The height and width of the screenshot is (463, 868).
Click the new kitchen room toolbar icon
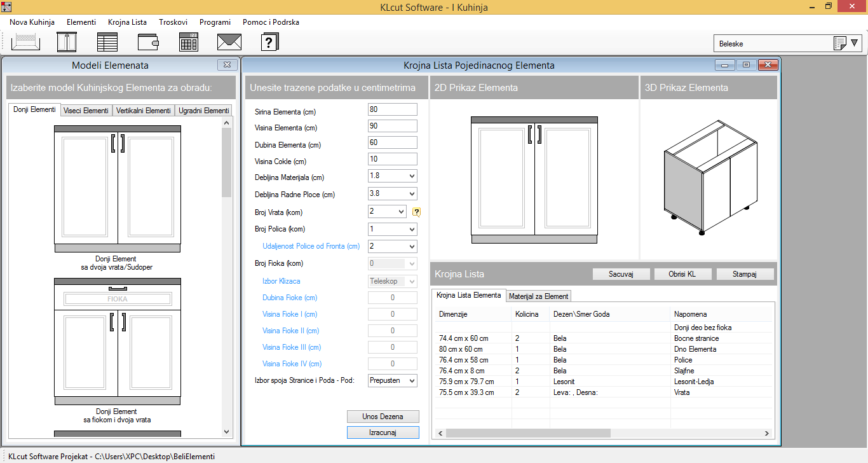pos(25,42)
